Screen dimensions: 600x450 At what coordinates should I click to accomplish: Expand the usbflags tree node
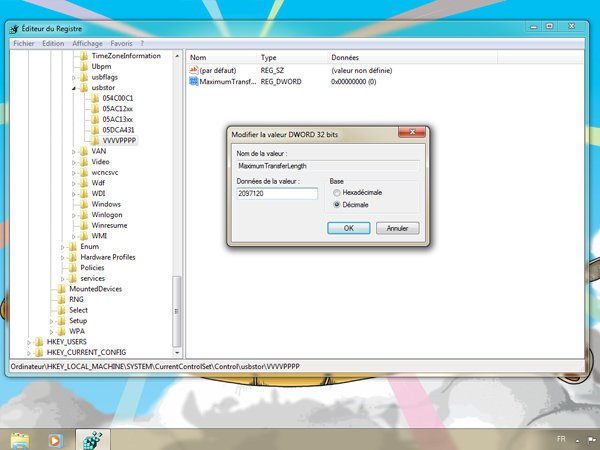pyautogui.click(x=74, y=77)
